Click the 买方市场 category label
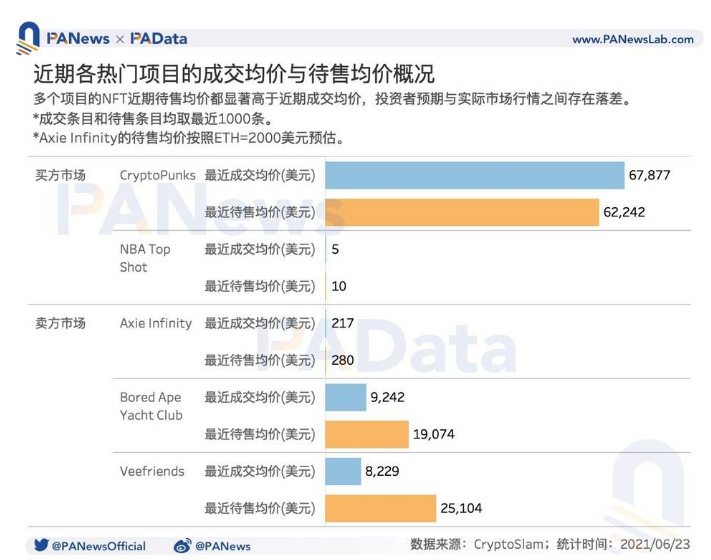The width and height of the screenshot is (711, 560). pos(60,175)
